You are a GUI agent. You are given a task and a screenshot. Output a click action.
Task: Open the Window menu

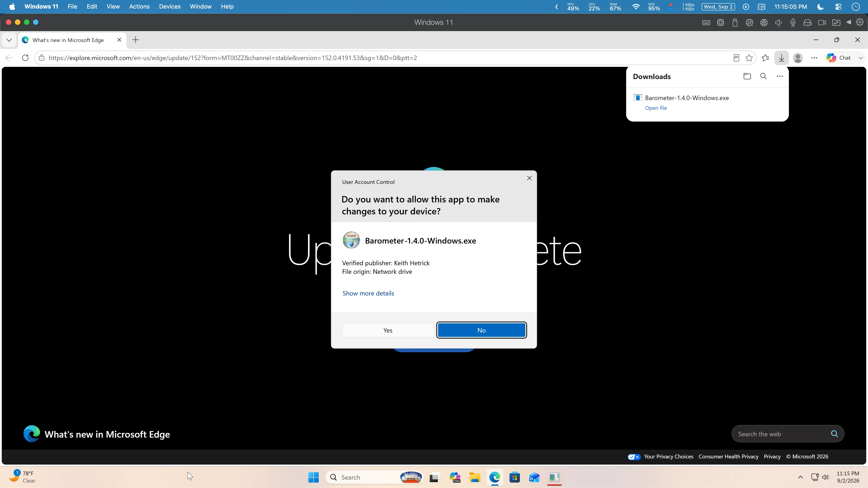coord(200,6)
